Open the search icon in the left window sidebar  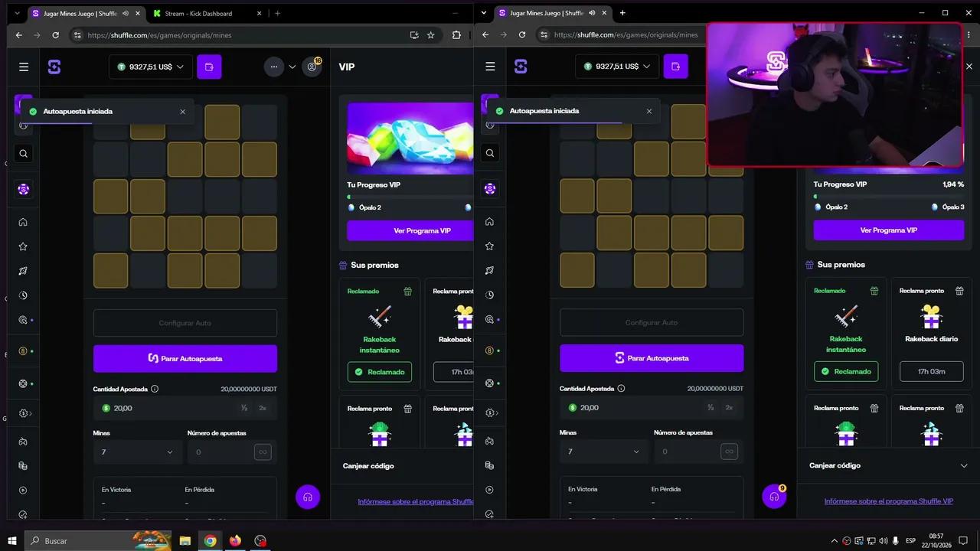click(x=23, y=154)
